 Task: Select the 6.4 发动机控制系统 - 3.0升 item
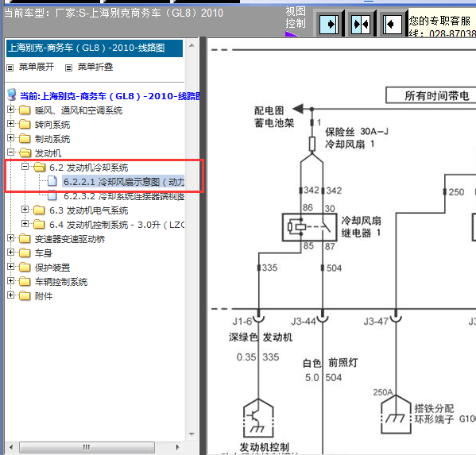click(117, 225)
